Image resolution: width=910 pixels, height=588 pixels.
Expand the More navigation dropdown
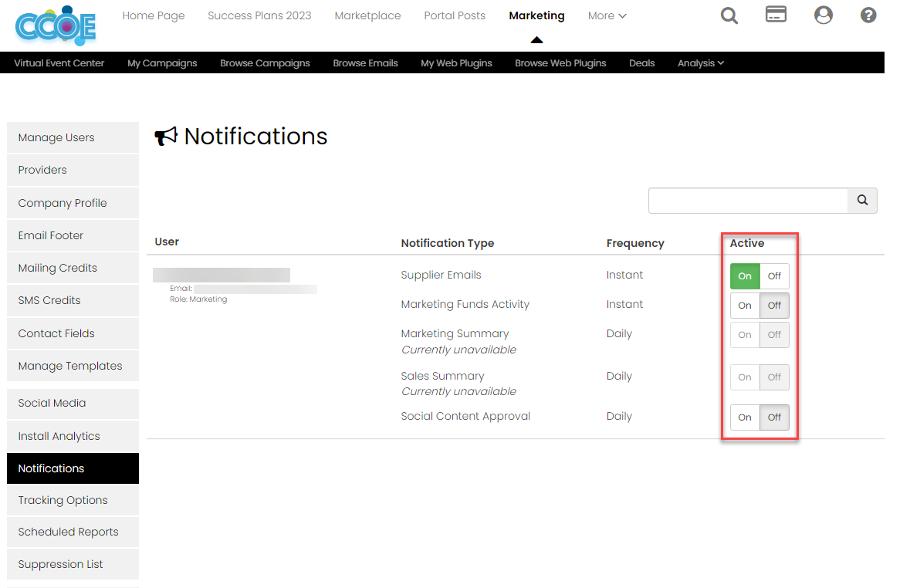click(x=607, y=15)
